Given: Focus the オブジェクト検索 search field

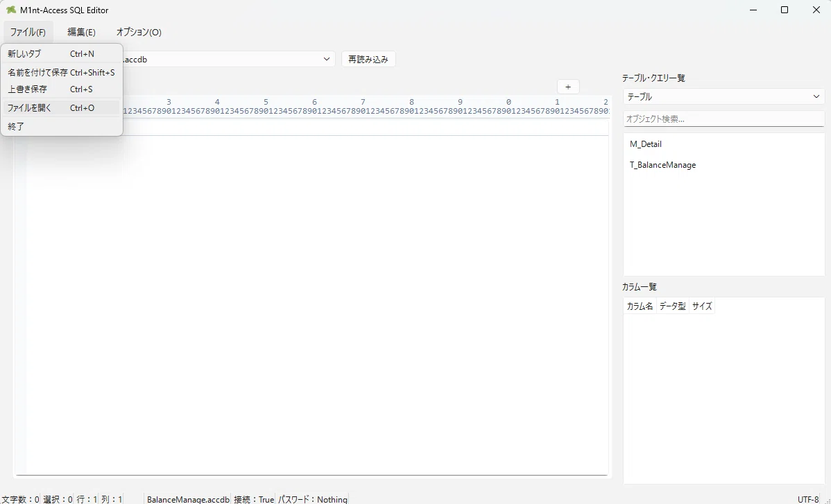Looking at the screenshot, I should click(x=723, y=119).
